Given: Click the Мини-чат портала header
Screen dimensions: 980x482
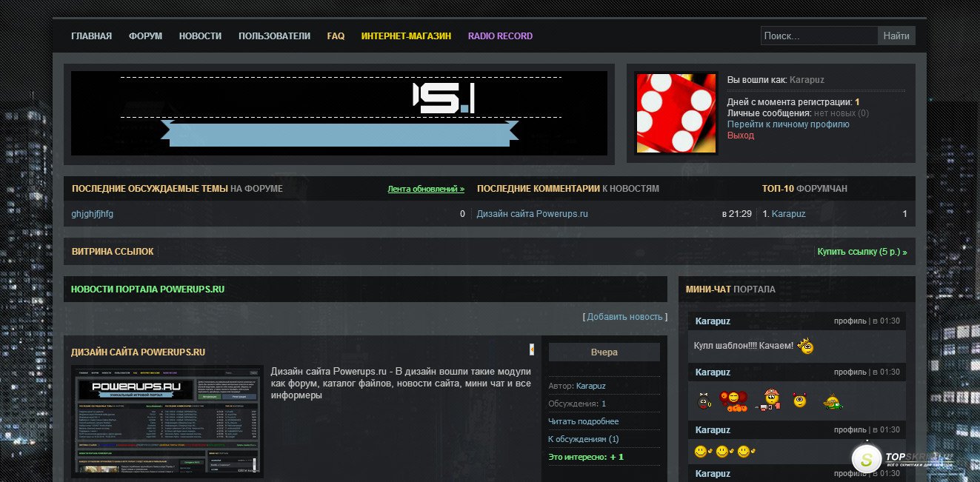Looking at the screenshot, I should click(x=730, y=289).
